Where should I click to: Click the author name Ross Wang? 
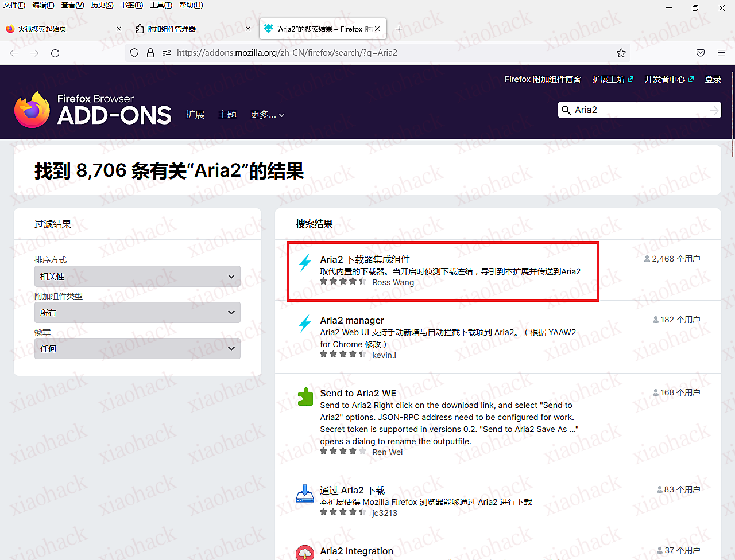pos(393,282)
